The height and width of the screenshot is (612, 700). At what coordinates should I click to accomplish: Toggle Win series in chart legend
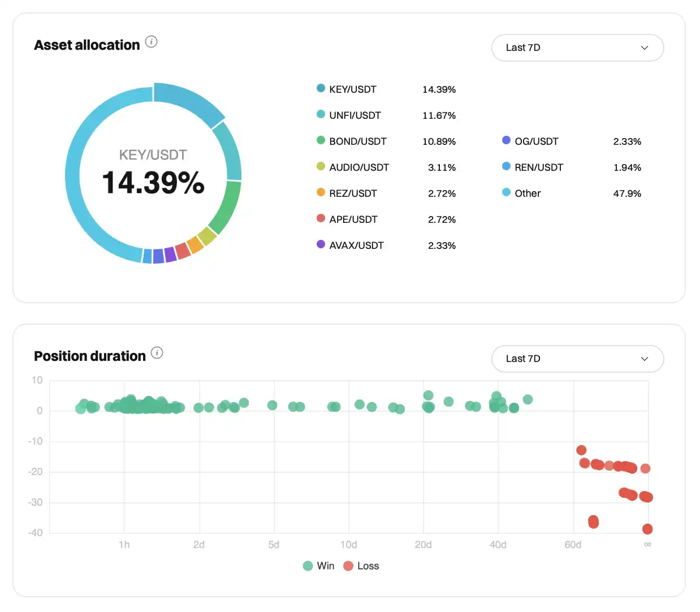[x=318, y=566]
